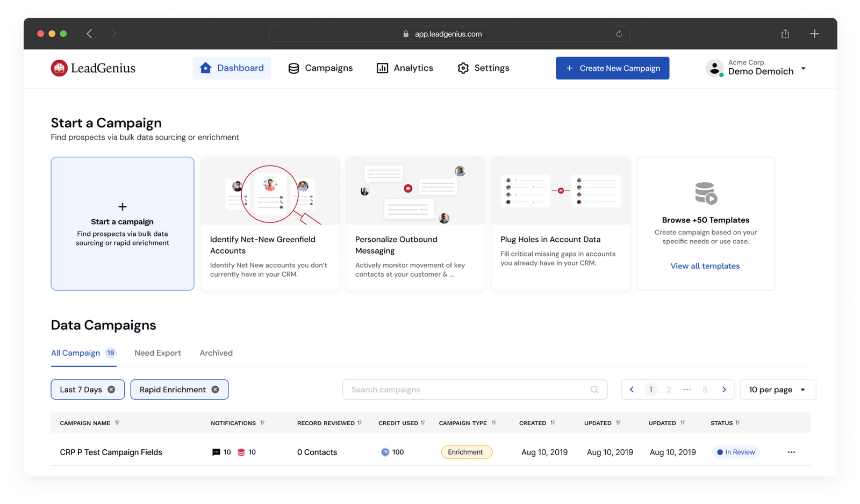
Task: Remove the Last 7 Days filter
Action: coord(111,389)
